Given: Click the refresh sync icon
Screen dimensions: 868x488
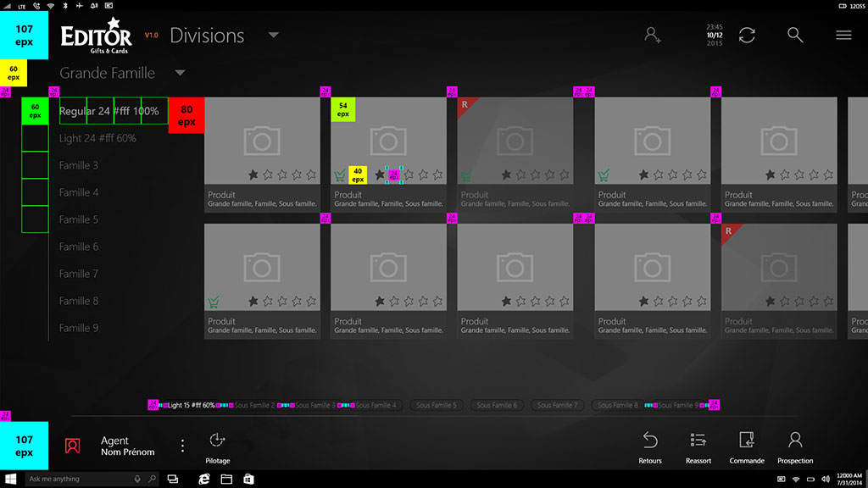Looking at the screenshot, I should point(747,35).
